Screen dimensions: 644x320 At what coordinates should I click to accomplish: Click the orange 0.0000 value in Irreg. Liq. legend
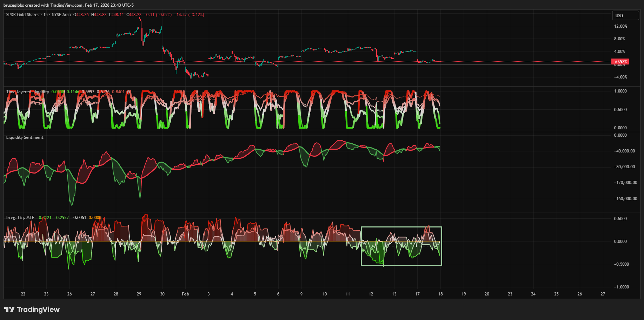(95, 218)
